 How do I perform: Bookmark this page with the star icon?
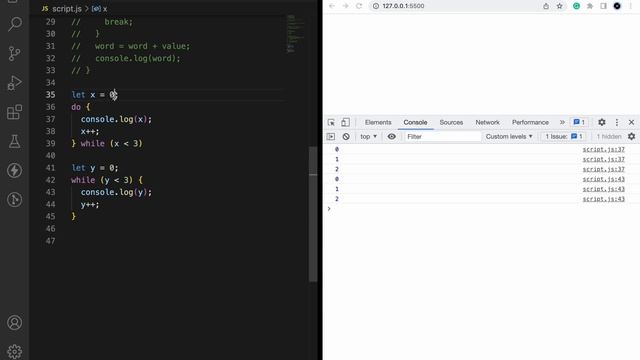pyautogui.click(x=560, y=6)
